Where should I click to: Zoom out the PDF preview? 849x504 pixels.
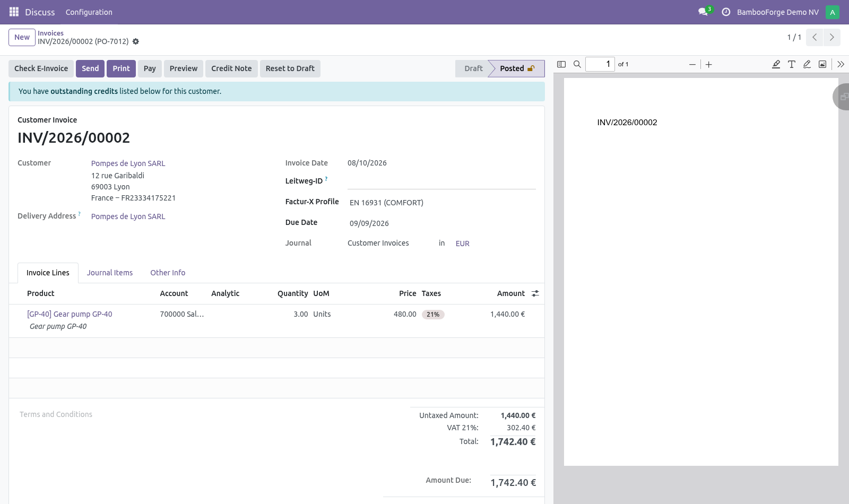(x=692, y=64)
